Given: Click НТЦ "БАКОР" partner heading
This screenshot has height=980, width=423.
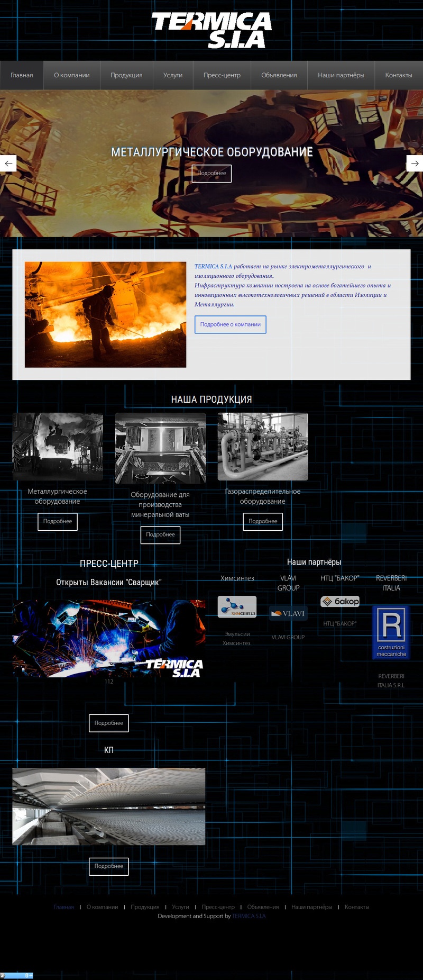Looking at the screenshot, I should (x=340, y=578).
